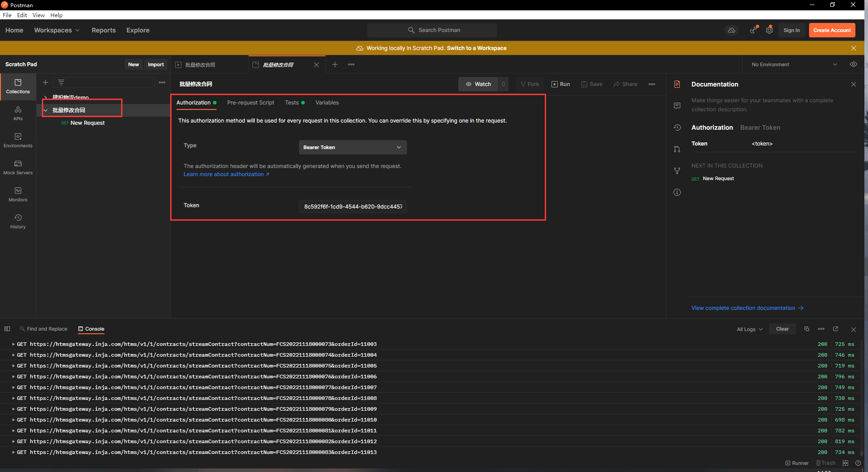The width and height of the screenshot is (868, 472).
Task: Open console more options ellipsis
Action: click(821, 329)
